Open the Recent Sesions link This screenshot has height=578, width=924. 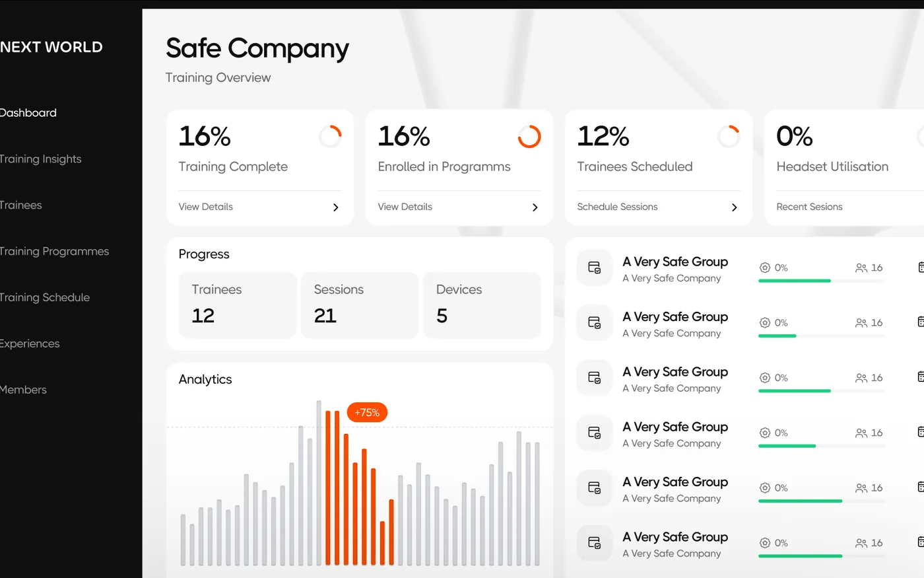(x=810, y=207)
